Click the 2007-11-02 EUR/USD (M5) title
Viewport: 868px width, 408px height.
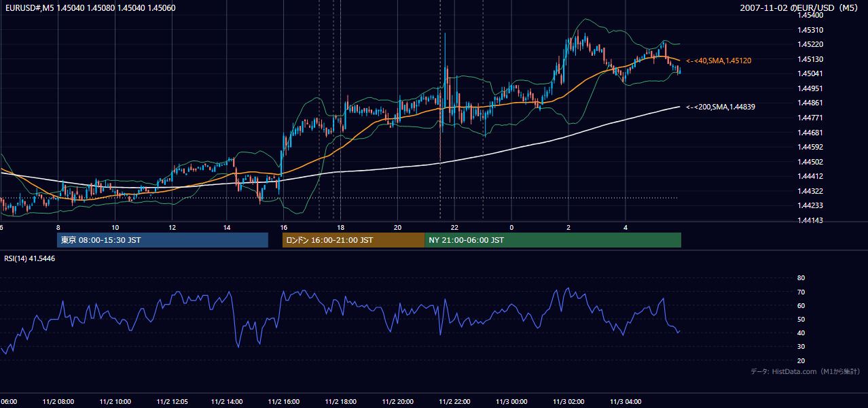[x=799, y=8]
